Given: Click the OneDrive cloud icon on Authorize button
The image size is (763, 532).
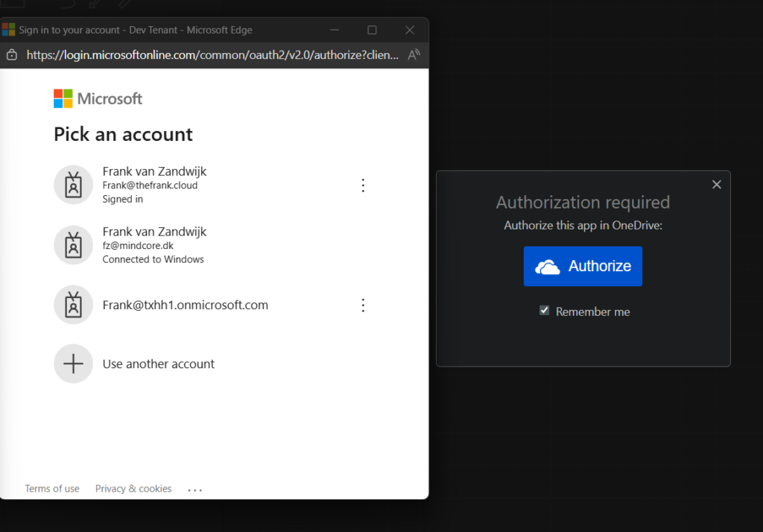Looking at the screenshot, I should click(548, 267).
